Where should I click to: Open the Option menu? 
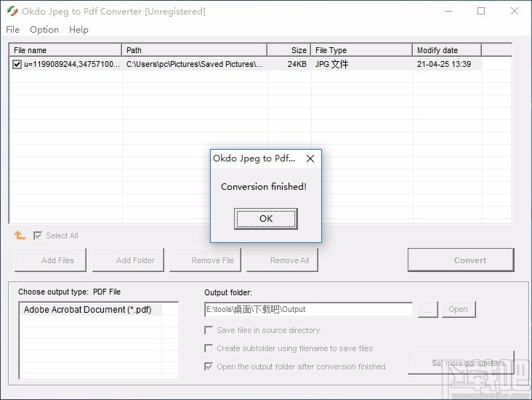click(x=44, y=30)
